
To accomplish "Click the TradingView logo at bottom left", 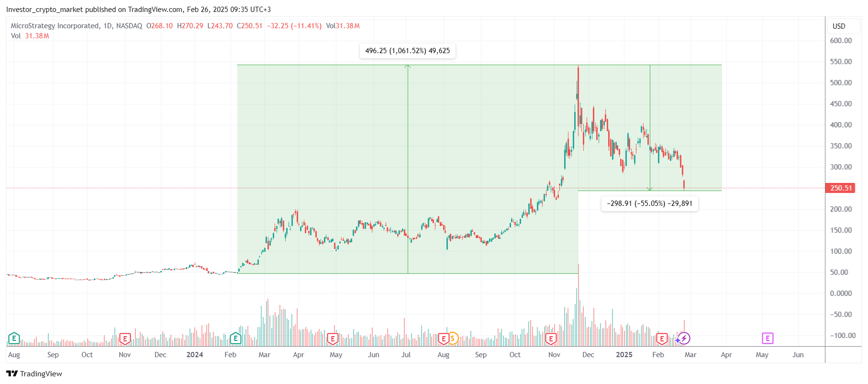I will click(x=34, y=373).
